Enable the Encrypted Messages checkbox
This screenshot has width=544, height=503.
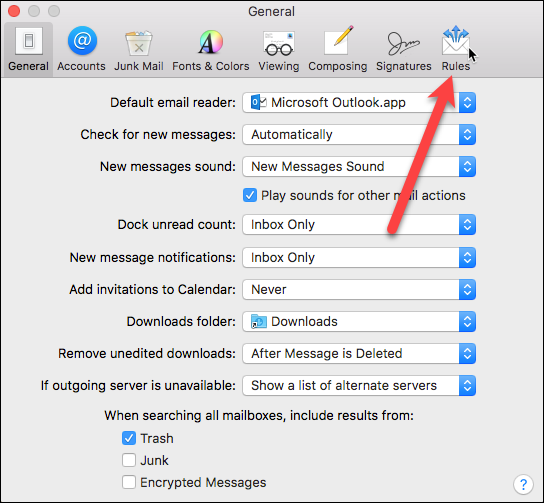pyautogui.click(x=129, y=482)
